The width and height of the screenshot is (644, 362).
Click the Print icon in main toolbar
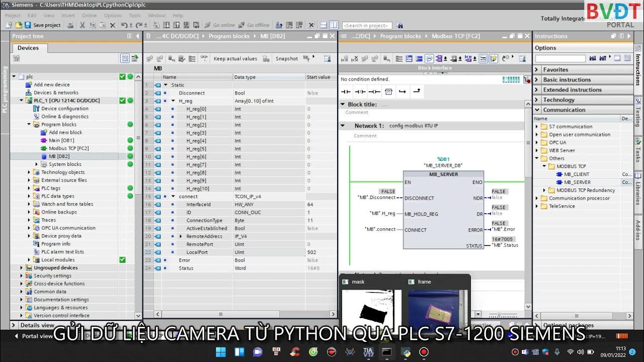[70, 25]
